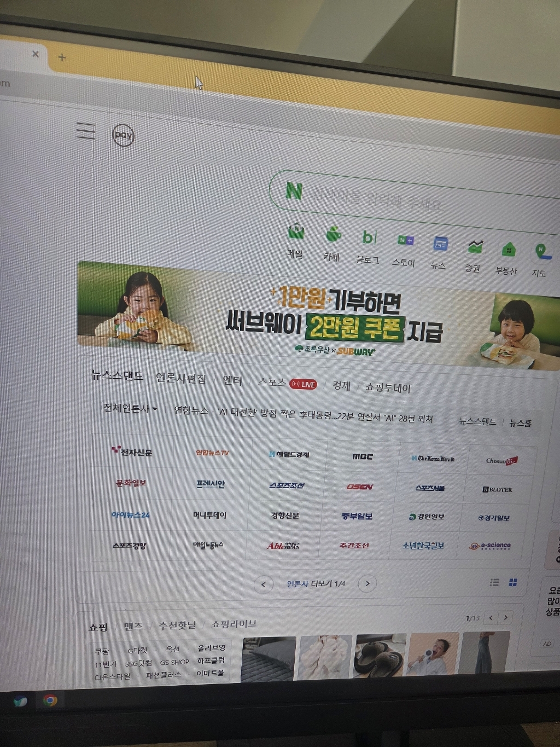This screenshot has width=560, height=747.
Task: Open the 메일 (Mail) shortcut icon
Action: click(296, 234)
